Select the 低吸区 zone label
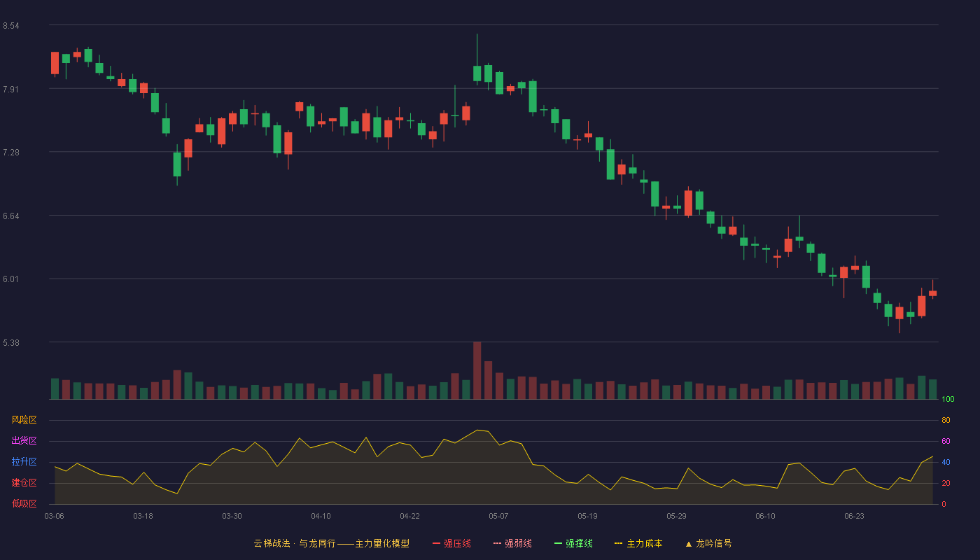The width and height of the screenshot is (980, 560). 24,503
